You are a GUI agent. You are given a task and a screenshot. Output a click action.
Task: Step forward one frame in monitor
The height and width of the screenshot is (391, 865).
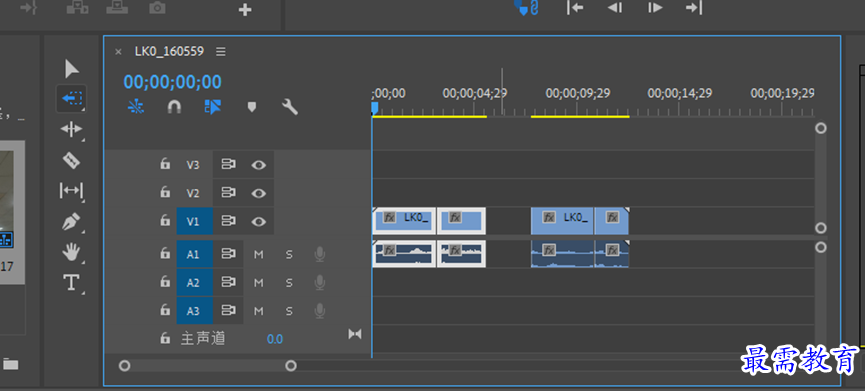pyautogui.click(x=655, y=8)
